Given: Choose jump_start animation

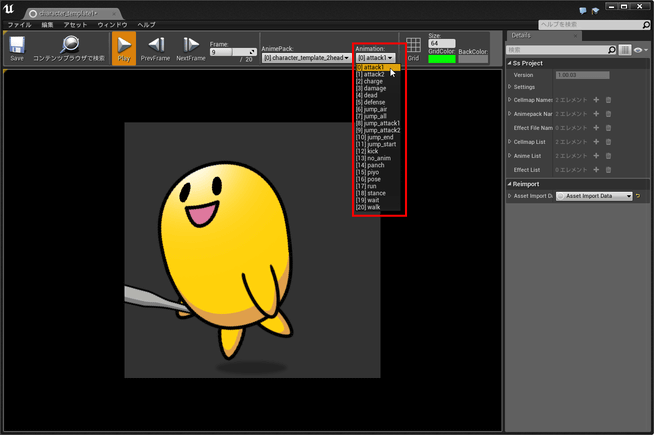Looking at the screenshot, I should tap(378, 144).
